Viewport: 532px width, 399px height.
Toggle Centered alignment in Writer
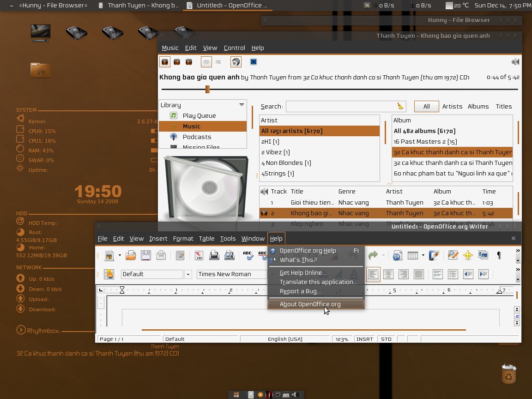[388, 274]
